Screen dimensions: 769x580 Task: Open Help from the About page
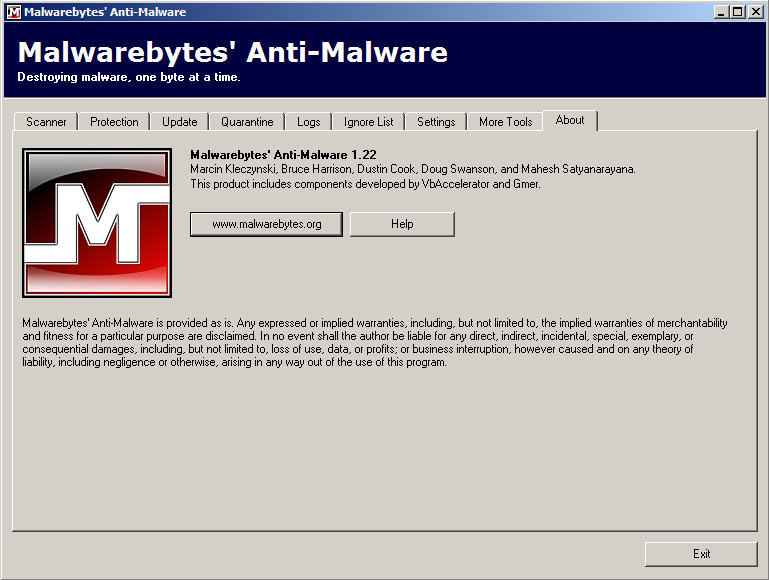point(402,224)
